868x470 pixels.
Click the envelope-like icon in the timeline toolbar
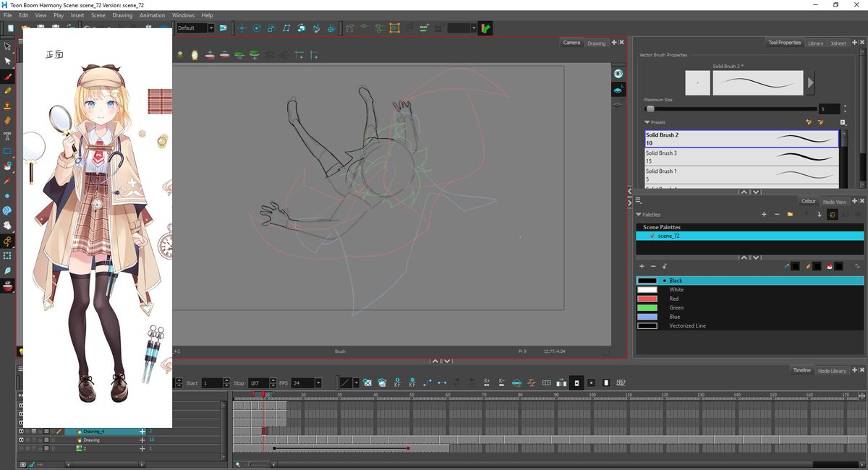pyautogui.click(x=367, y=383)
